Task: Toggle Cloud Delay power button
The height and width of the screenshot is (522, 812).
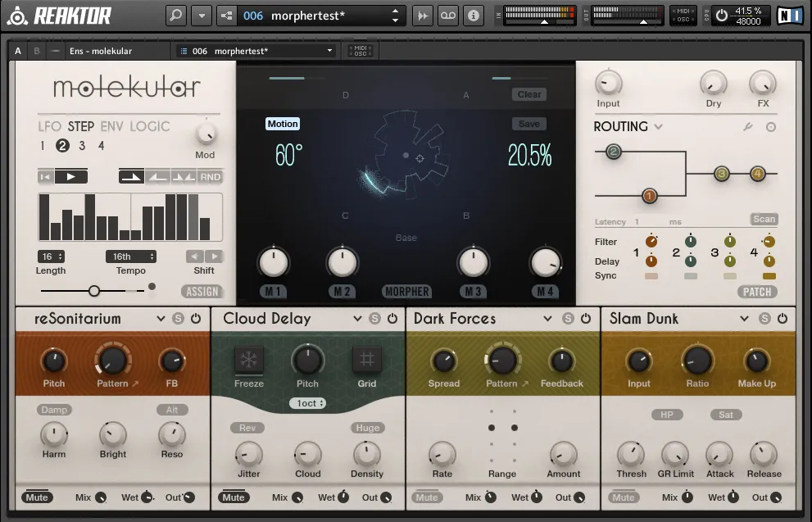Action: (392, 319)
